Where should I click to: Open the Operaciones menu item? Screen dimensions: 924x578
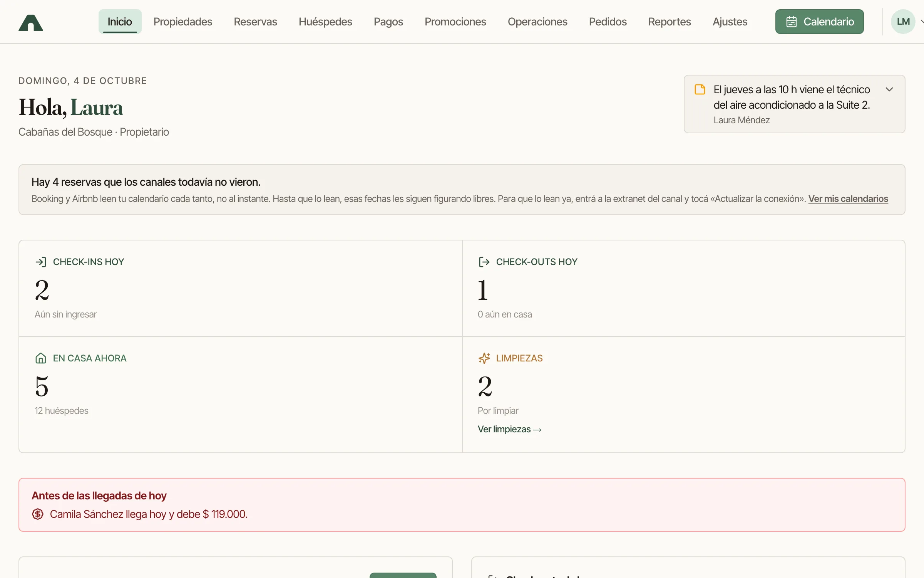click(537, 22)
